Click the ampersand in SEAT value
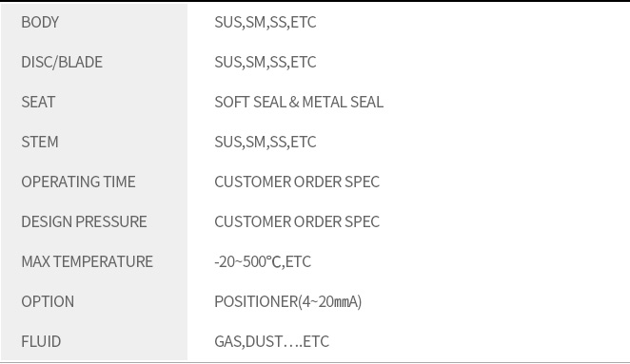Viewport: 630px width, 364px height. (x=294, y=102)
